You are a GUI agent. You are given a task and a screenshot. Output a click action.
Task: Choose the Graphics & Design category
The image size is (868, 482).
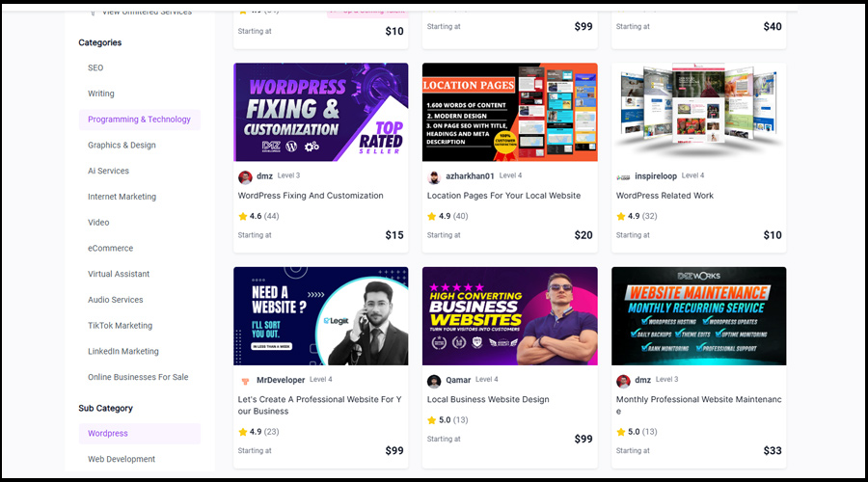pyautogui.click(x=122, y=146)
